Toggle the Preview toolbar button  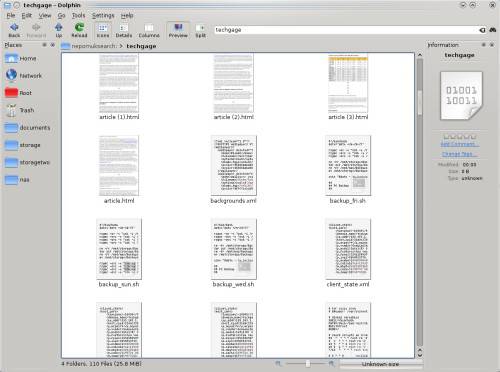[178, 30]
